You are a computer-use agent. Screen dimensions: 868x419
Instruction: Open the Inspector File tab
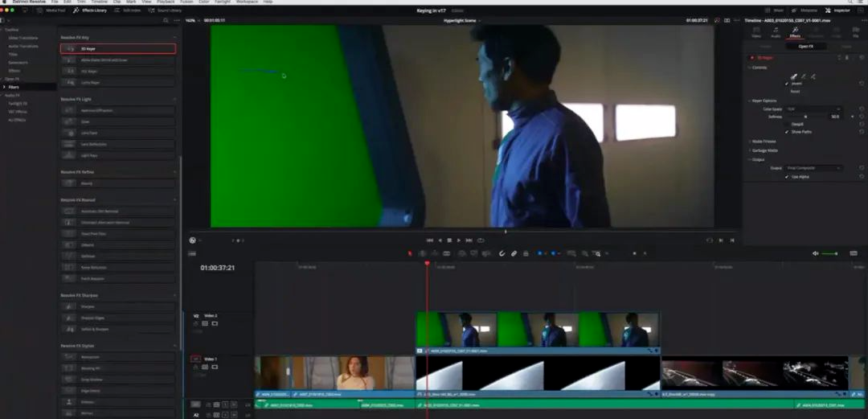pos(856,32)
